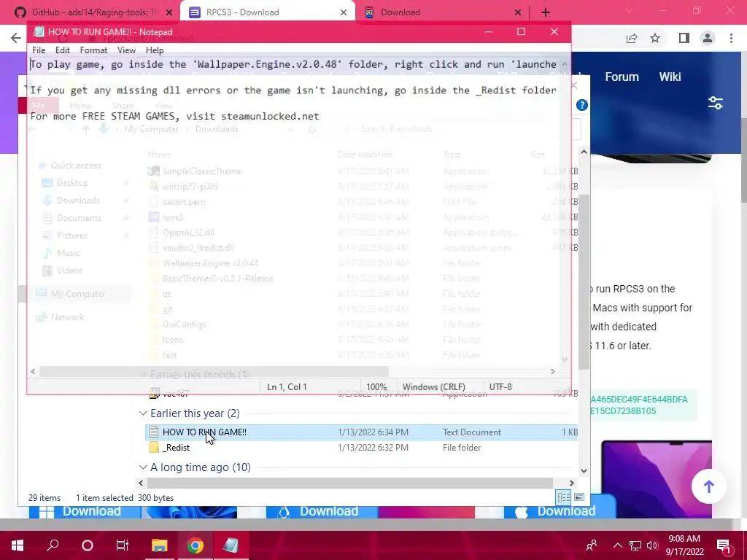Click 'UTF-8' encoding in Notepad status bar

point(500,386)
